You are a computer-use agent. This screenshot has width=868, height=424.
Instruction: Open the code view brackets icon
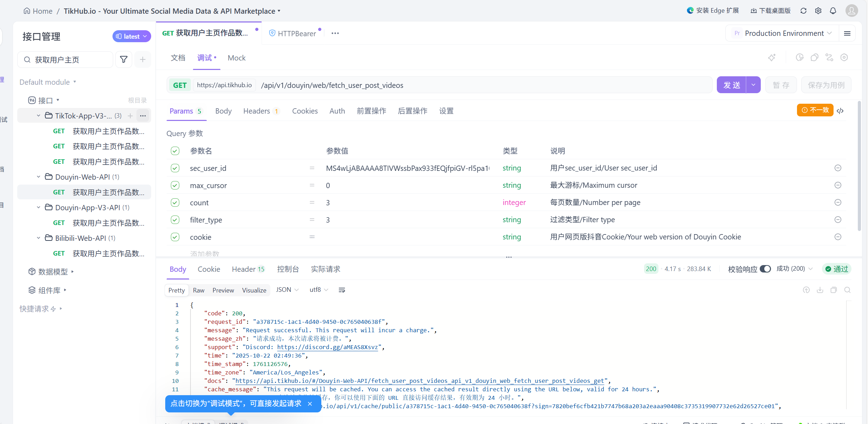pos(840,111)
